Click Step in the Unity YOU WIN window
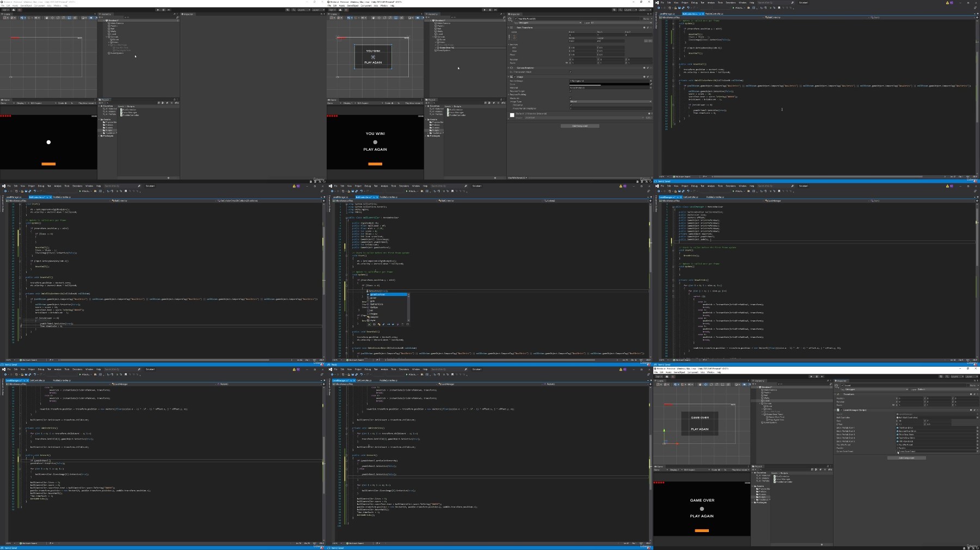980x550 pixels. [495, 10]
